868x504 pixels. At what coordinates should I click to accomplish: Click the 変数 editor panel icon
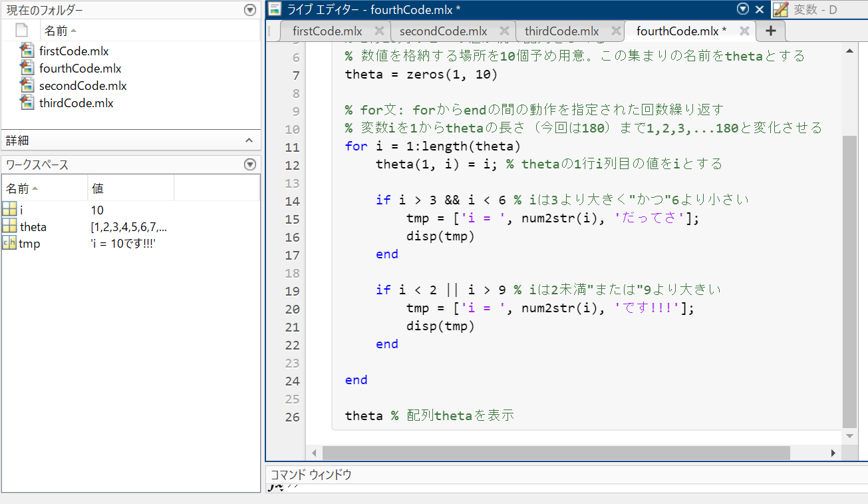tap(781, 9)
